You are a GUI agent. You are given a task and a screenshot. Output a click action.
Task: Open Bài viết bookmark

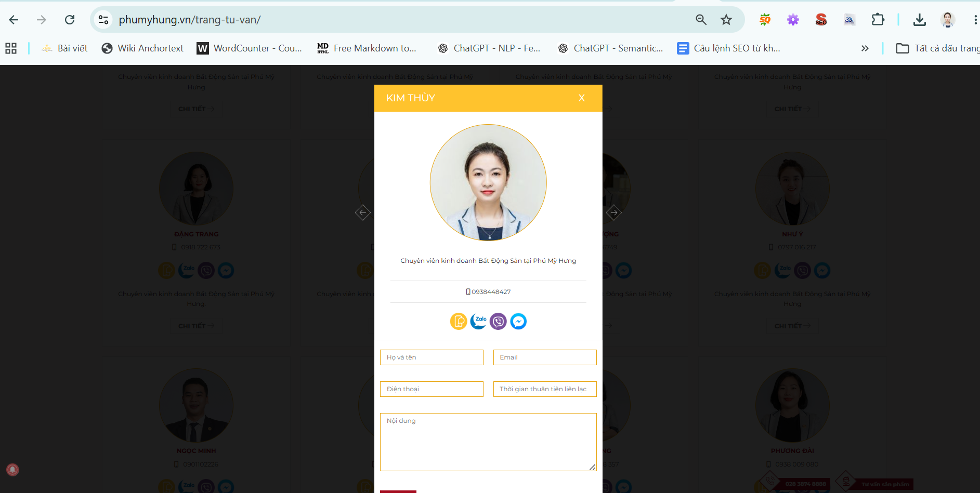(x=64, y=48)
